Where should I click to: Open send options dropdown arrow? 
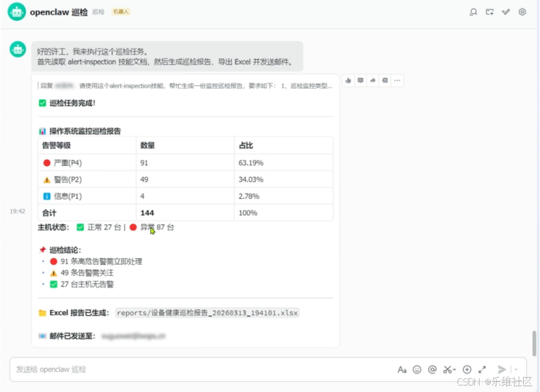click(x=516, y=370)
